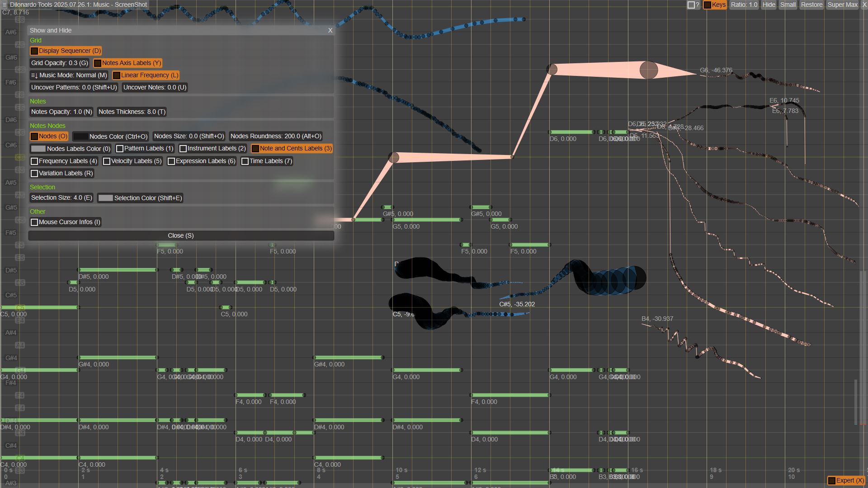Turn on Velocity Labels checkbox
This screenshot has width=868, height=488.
pyautogui.click(x=107, y=161)
